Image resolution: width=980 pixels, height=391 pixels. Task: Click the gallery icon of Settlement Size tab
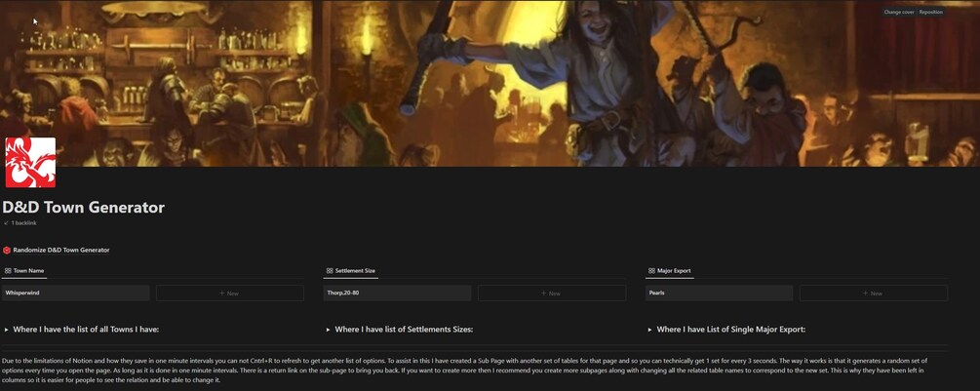coord(330,271)
